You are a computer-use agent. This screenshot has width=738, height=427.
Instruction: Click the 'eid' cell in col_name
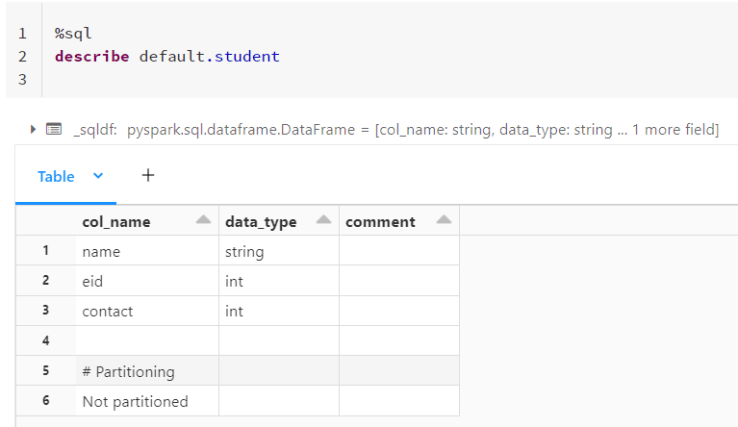tap(93, 282)
